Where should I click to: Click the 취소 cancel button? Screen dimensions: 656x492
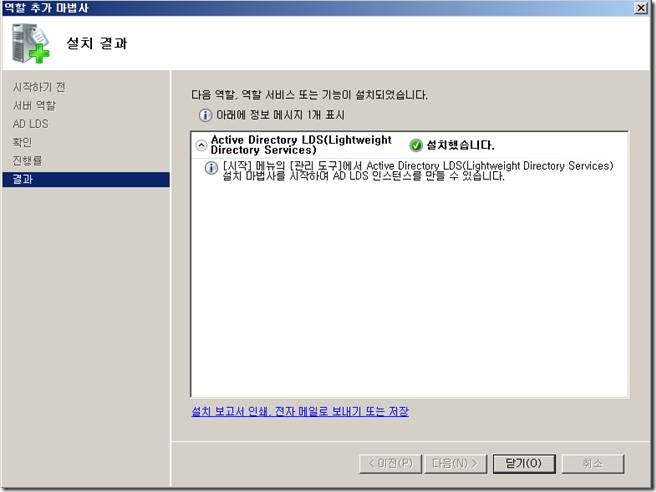point(592,464)
